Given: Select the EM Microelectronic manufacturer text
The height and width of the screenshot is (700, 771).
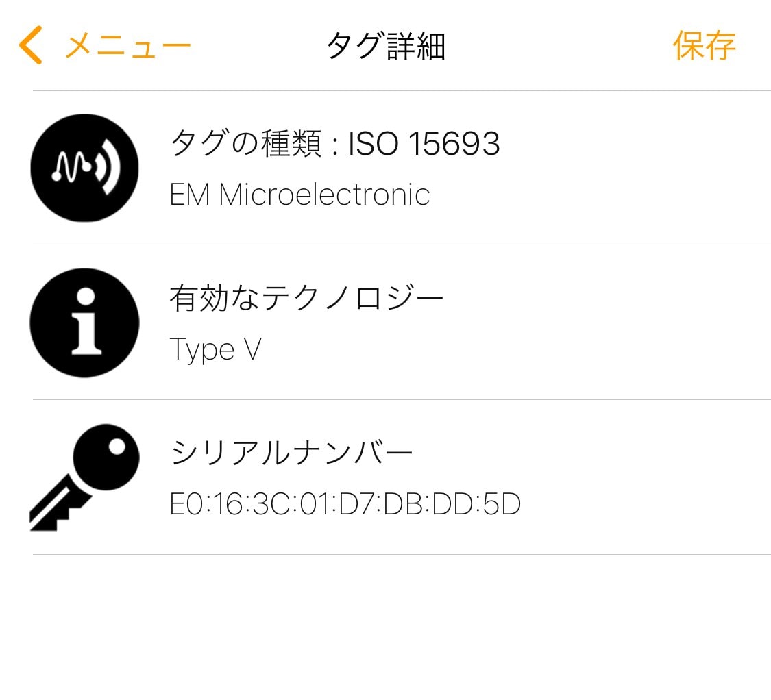Looking at the screenshot, I should pyautogui.click(x=299, y=194).
